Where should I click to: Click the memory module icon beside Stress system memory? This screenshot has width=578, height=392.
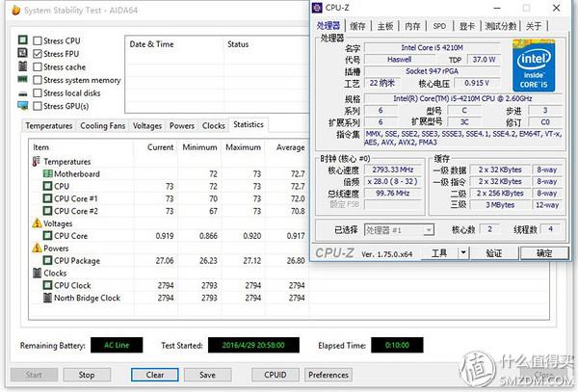[x=23, y=79]
